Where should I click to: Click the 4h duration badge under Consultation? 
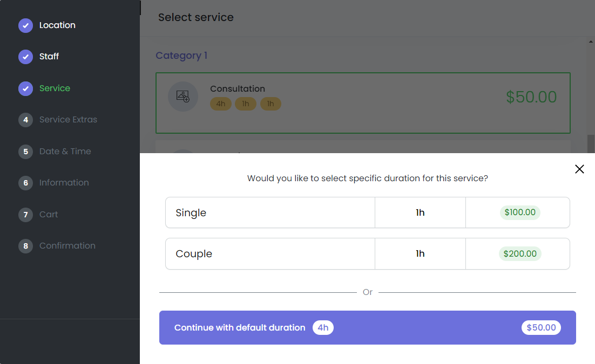coord(220,104)
